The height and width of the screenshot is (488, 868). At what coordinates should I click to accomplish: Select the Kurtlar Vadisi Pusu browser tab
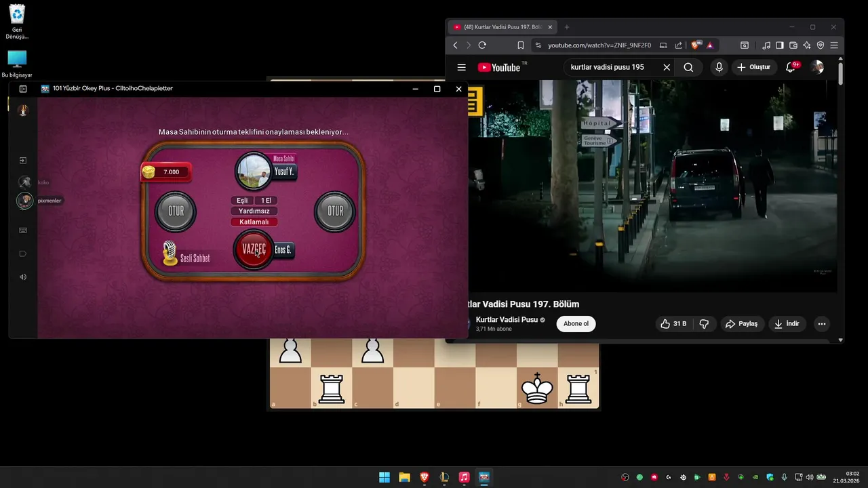(x=502, y=27)
